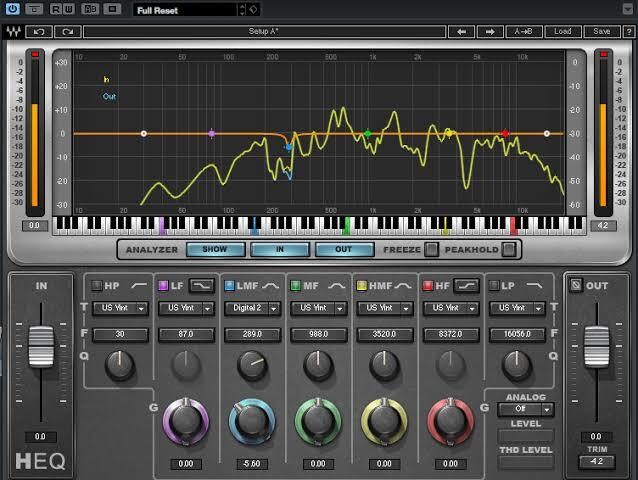Click the Read automation R button

tap(56, 9)
